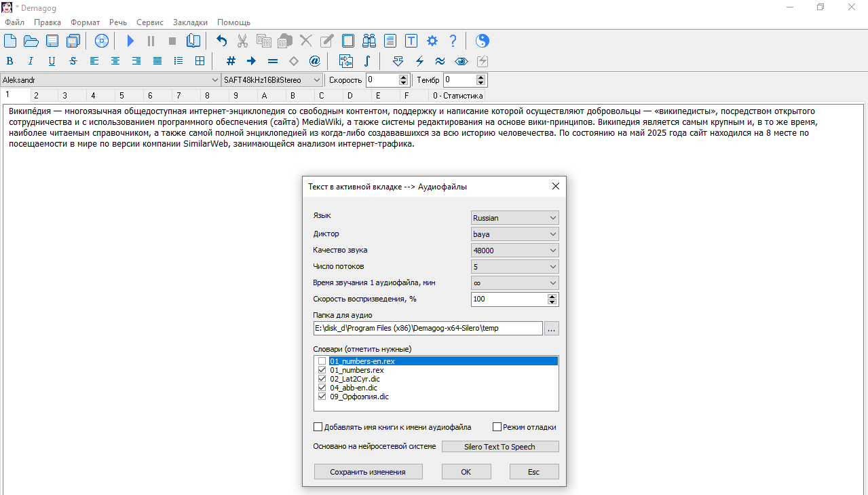Click the Open file folder icon
The width and height of the screenshot is (868, 495).
(31, 41)
